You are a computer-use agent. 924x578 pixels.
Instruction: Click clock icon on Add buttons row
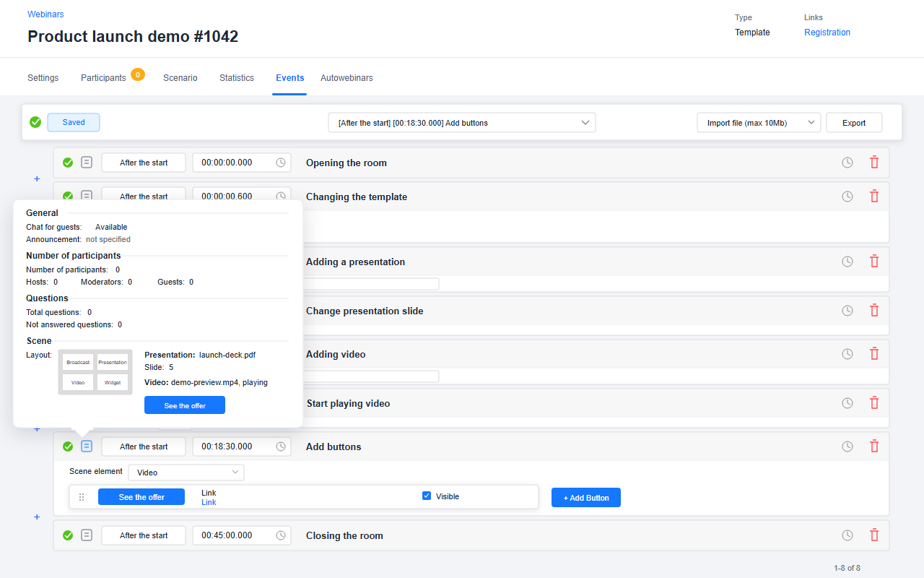[847, 447]
